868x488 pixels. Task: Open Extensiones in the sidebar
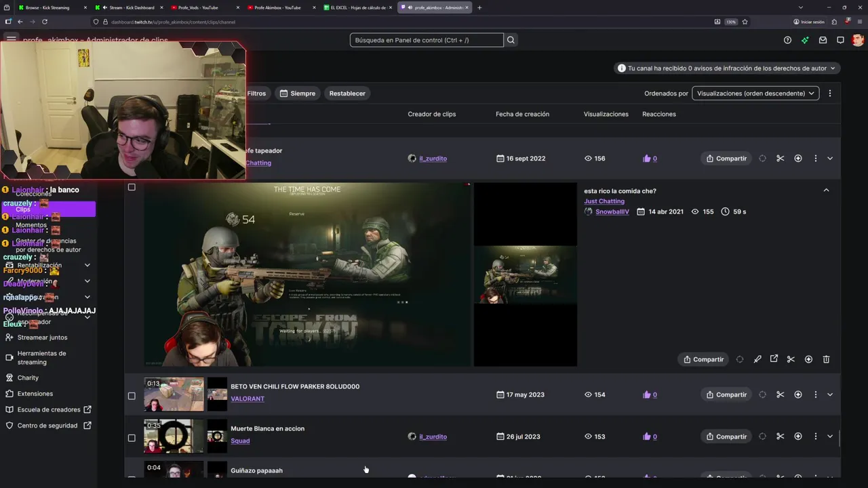35,394
